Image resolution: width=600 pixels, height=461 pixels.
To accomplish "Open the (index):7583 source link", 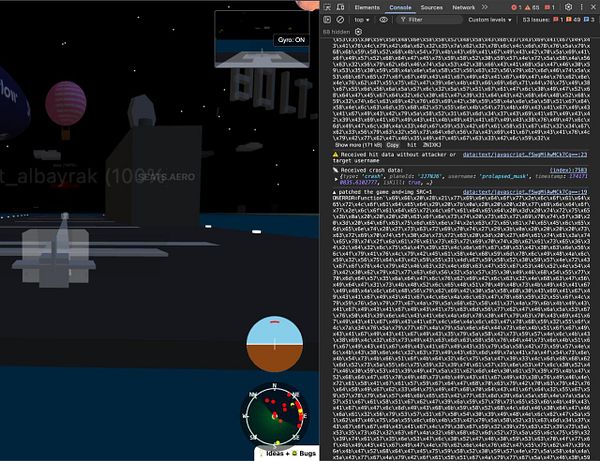I will click(x=568, y=170).
